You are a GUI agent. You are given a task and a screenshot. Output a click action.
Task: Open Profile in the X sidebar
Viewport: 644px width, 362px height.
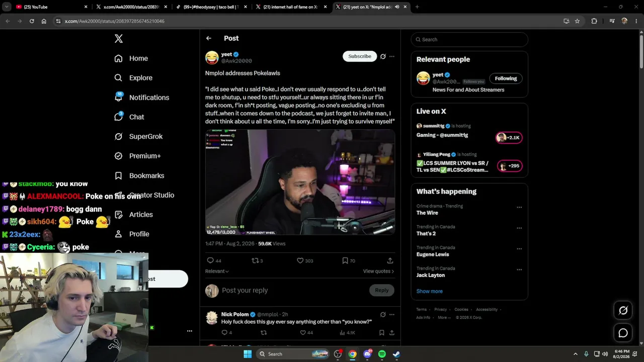pyautogui.click(x=132, y=234)
